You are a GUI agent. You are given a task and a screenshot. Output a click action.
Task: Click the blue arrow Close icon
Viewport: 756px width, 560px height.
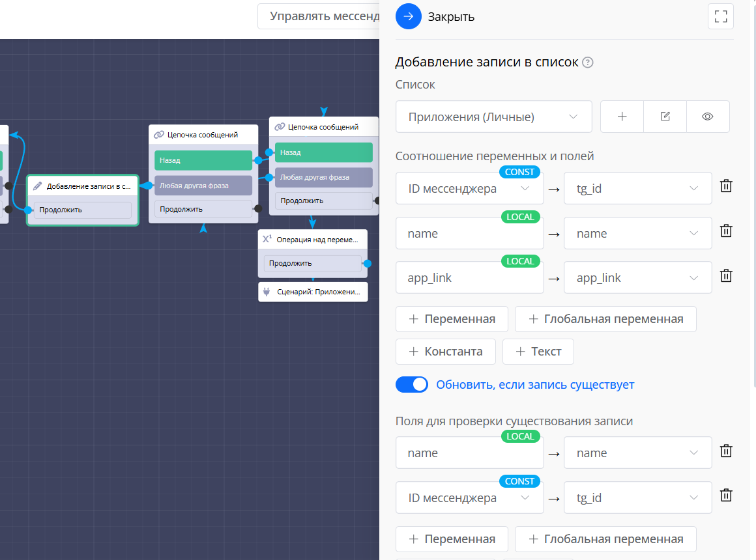click(409, 17)
